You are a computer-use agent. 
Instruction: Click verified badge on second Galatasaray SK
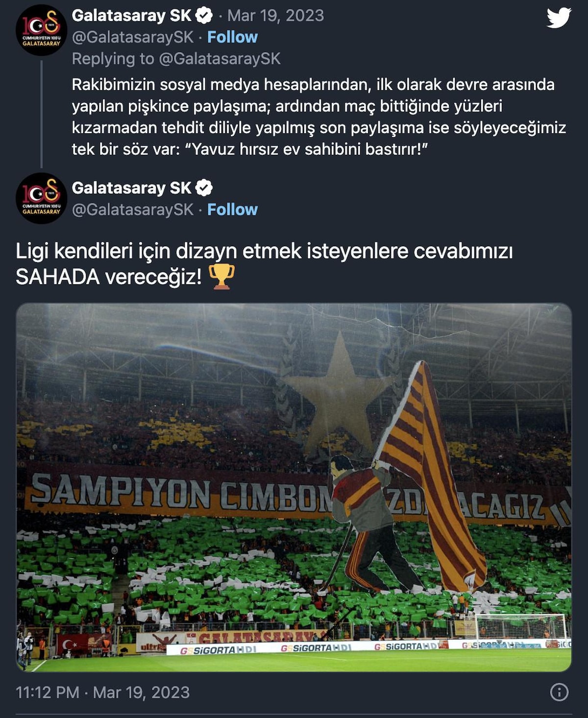point(204,188)
